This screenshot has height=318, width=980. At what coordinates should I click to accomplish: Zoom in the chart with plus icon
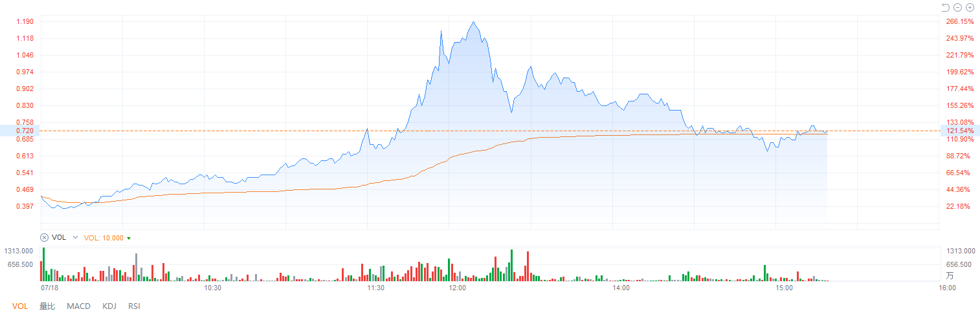(x=970, y=7)
